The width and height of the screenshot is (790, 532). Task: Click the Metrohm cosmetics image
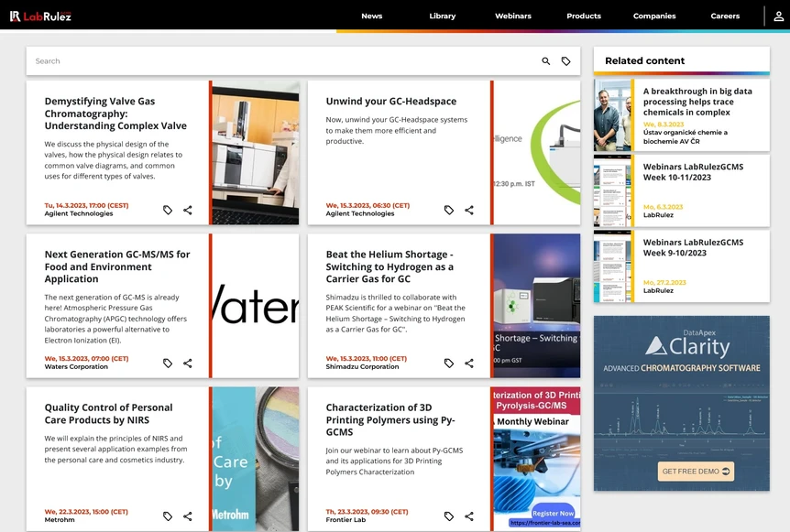[x=256, y=459]
